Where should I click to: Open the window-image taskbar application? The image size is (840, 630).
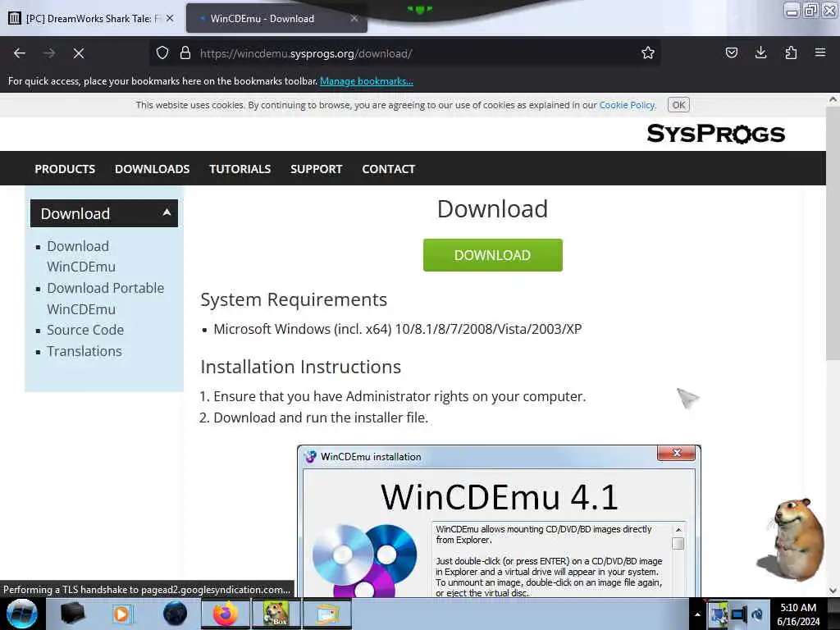(327, 614)
